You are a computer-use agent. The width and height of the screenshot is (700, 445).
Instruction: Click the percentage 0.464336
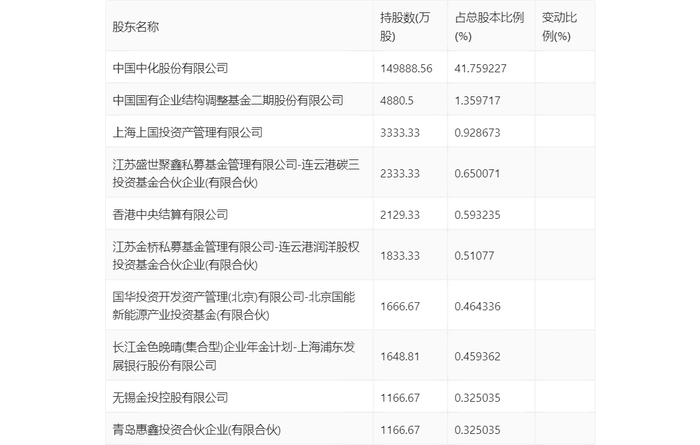[477, 306]
